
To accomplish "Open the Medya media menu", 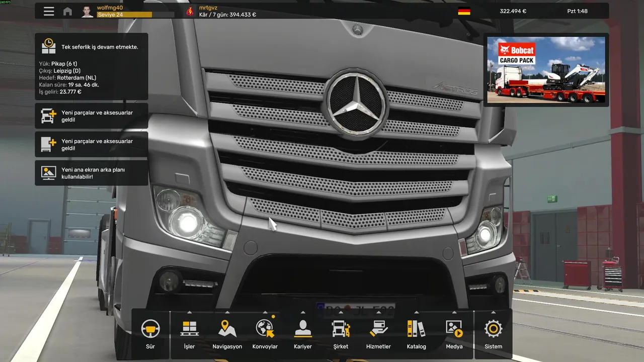I will coord(454,334).
